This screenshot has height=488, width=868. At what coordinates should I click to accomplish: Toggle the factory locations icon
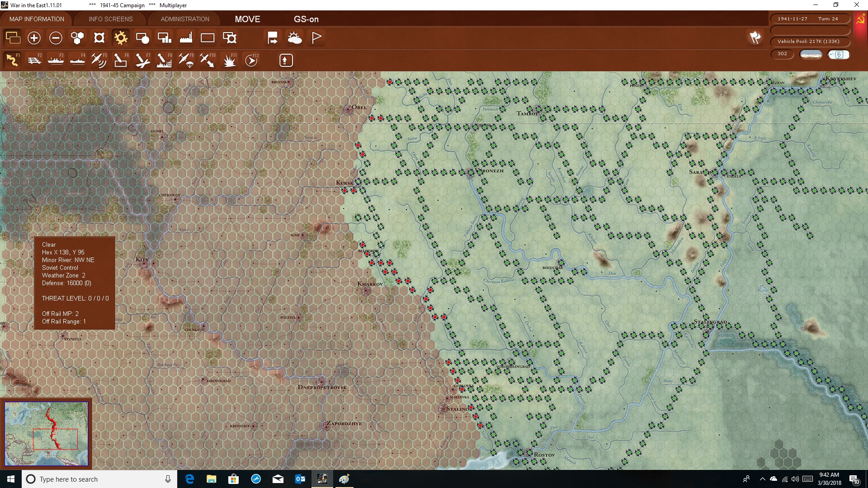point(186,38)
